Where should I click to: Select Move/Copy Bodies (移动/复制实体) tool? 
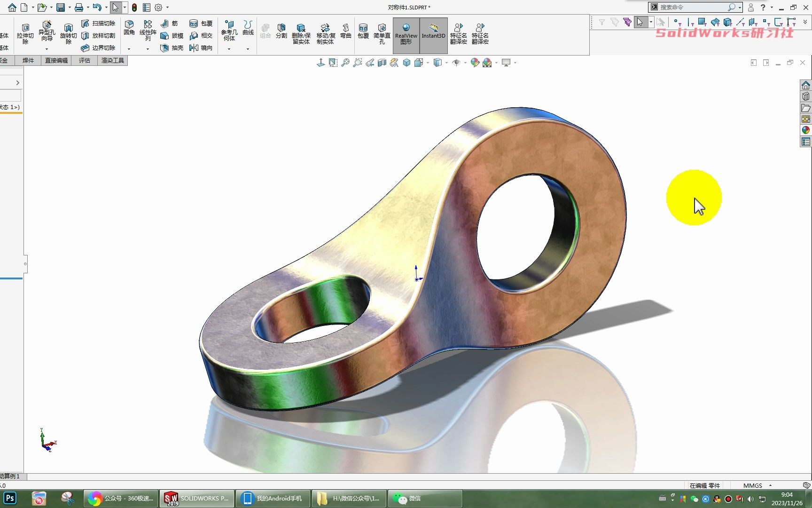point(326,34)
